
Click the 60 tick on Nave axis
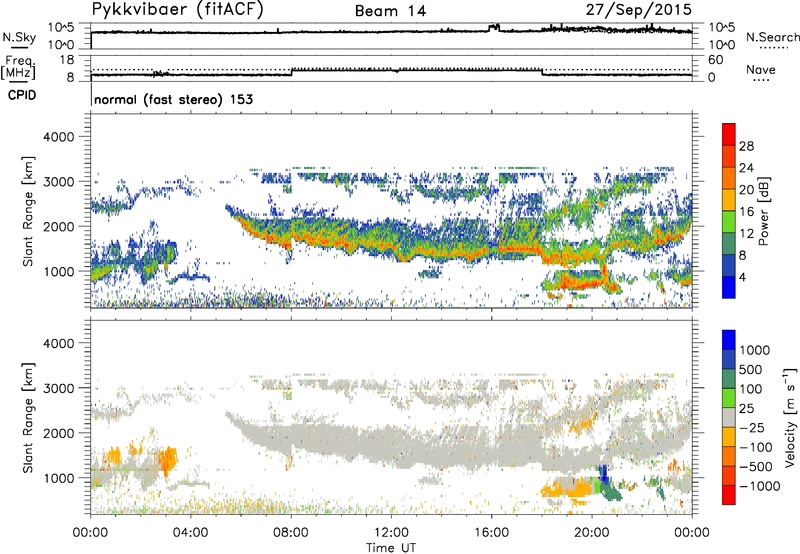715,60
